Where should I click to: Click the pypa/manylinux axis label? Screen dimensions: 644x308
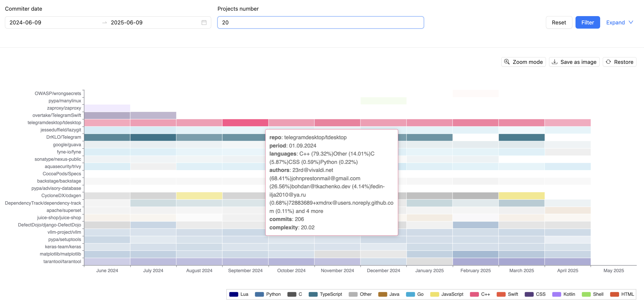[x=65, y=101]
